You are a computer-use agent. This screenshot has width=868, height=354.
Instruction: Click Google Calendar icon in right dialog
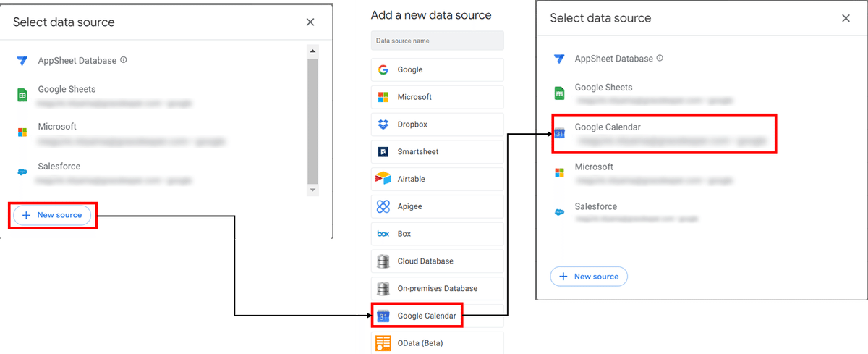[x=559, y=133]
